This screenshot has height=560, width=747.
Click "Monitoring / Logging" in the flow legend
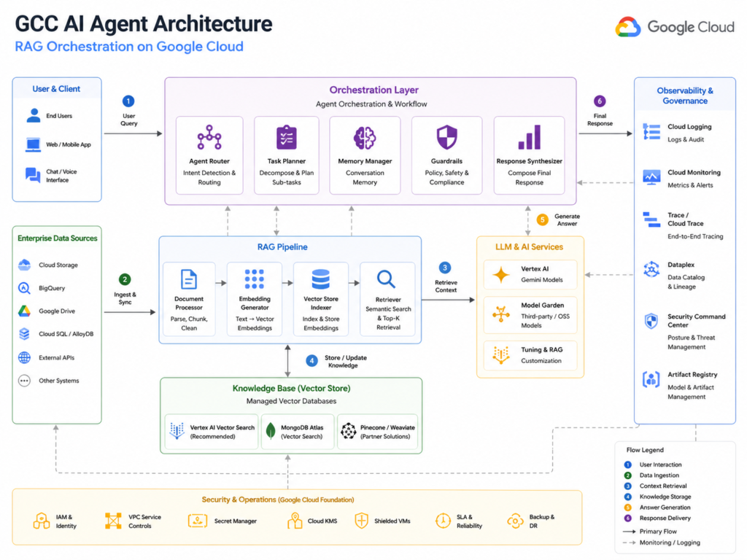click(x=670, y=542)
